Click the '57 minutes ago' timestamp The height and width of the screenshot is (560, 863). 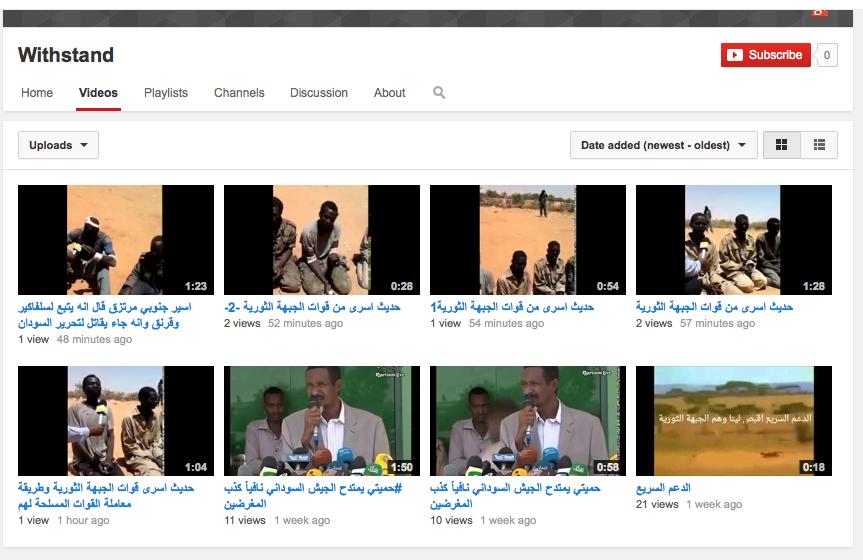pyautogui.click(x=717, y=323)
